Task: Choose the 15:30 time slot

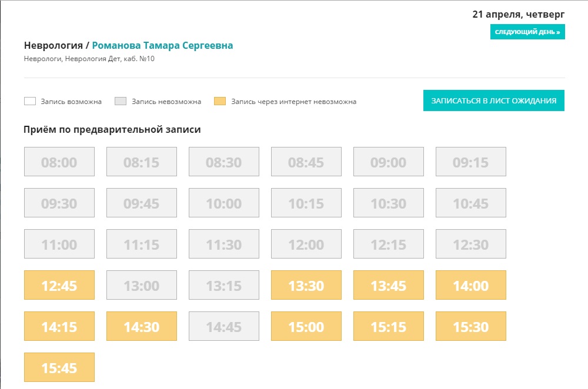Action: 471,326
